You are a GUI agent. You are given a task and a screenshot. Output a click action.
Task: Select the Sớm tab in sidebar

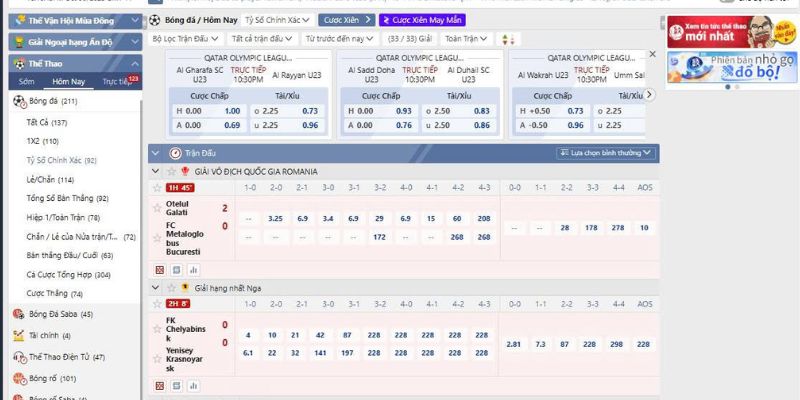tap(27, 81)
